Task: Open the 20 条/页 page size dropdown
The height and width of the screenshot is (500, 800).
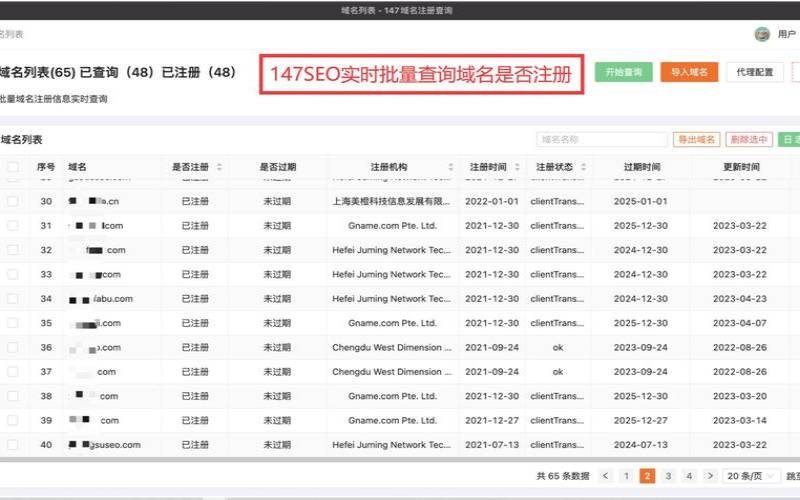Action: pos(752,476)
